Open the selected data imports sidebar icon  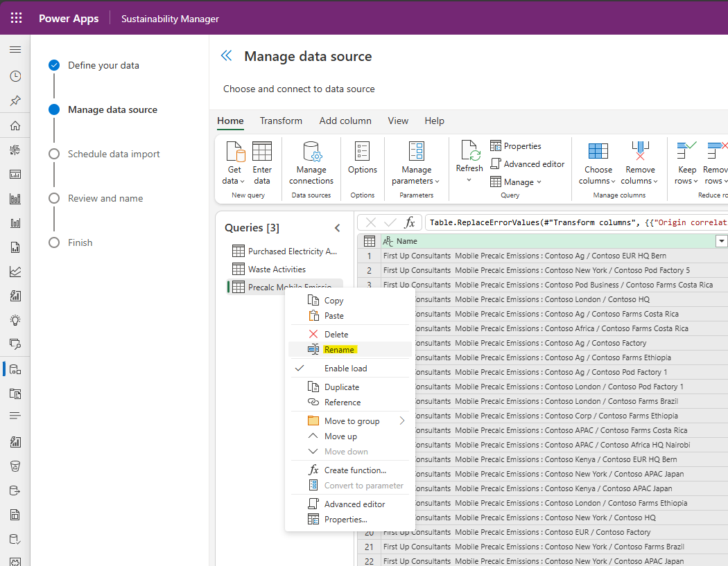tap(15, 369)
